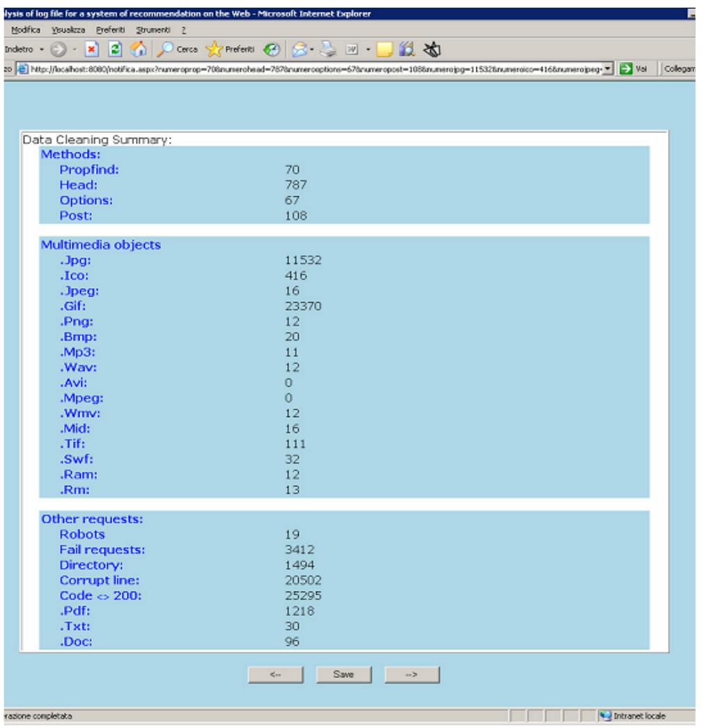Viewport: 702px width, 728px height.
Task: Go to the Home page icon
Action: (138, 49)
